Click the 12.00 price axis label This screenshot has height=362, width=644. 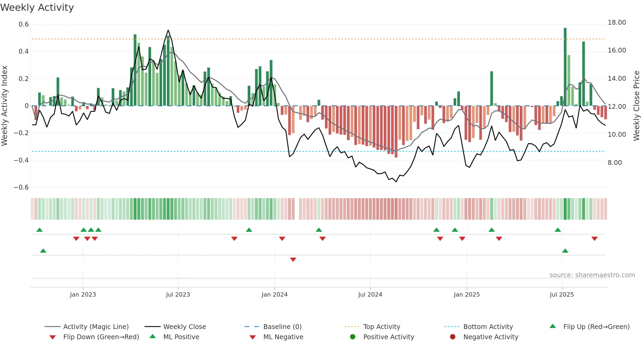point(617,107)
